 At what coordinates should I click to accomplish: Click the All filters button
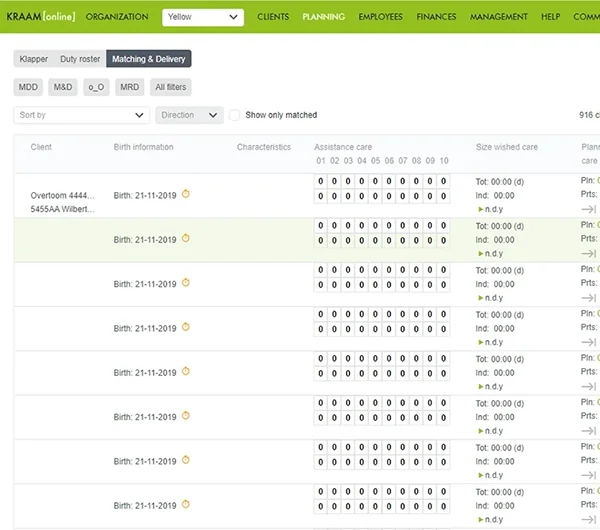pyautogui.click(x=172, y=88)
